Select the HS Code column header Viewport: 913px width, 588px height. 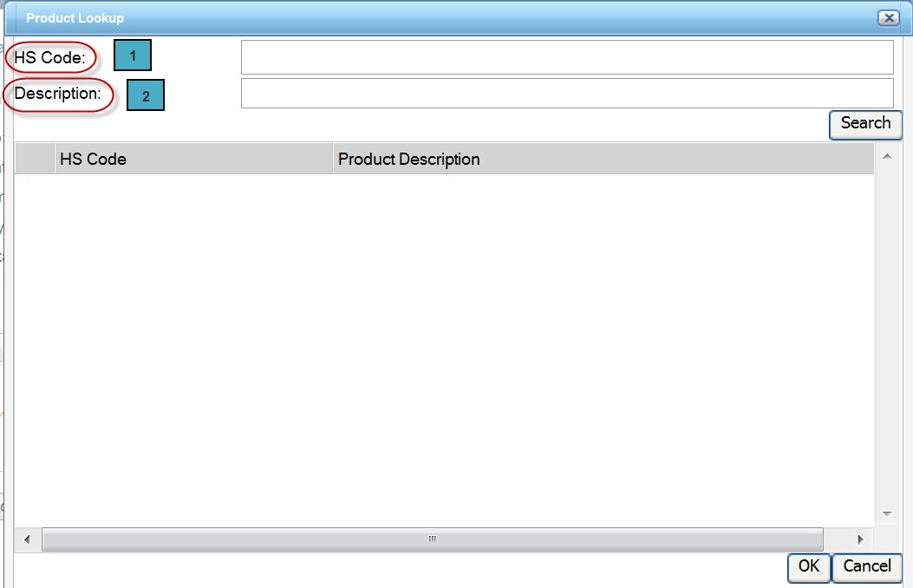click(193, 159)
